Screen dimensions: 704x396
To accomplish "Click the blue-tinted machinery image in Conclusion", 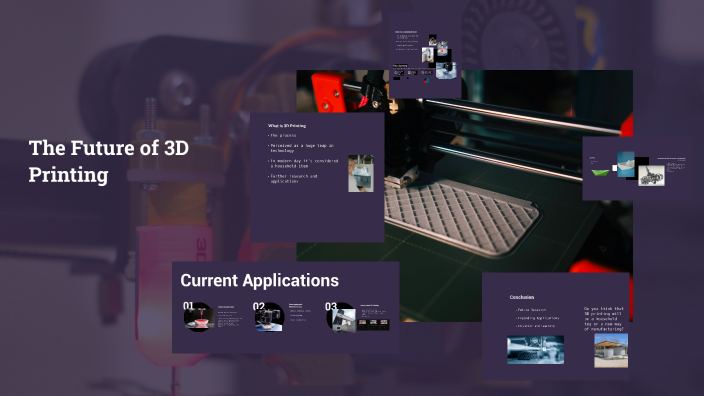I will 536,349.
